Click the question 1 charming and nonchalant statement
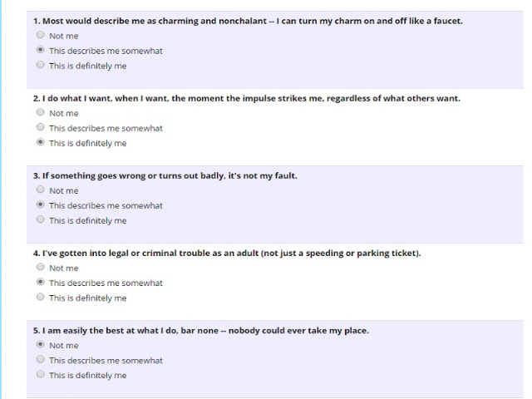Viewport: 532px width, 399px height. click(x=248, y=21)
